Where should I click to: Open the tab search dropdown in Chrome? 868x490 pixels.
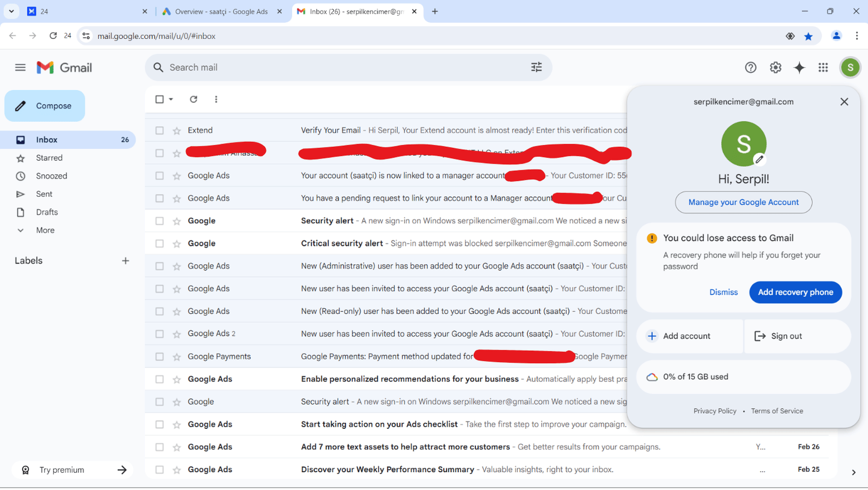click(11, 11)
